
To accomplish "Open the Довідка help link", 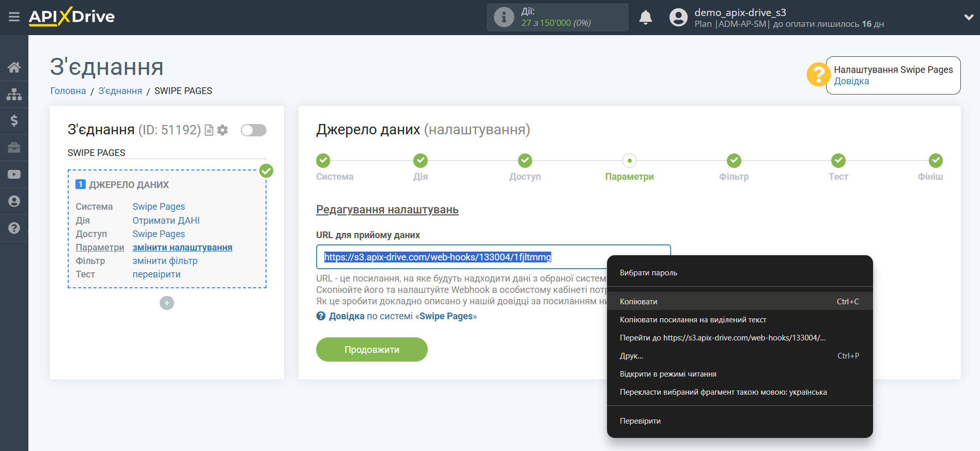I will 851,81.
